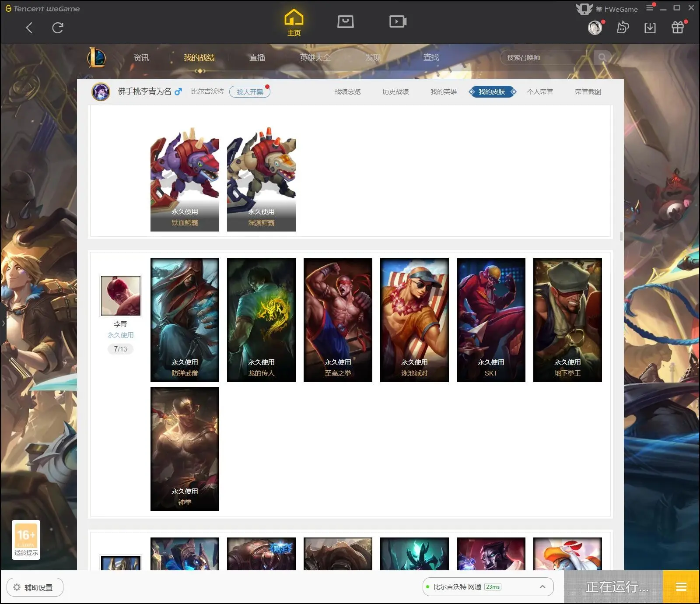
Task: Open the 主页 home icon
Action: [294, 23]
